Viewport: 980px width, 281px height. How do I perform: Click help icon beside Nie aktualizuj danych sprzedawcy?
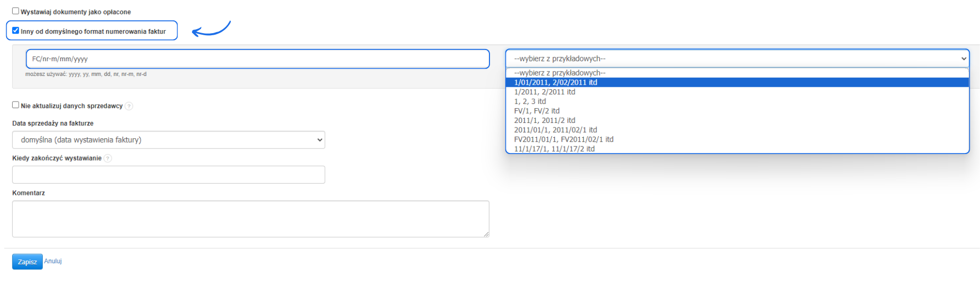pos(129,106)
